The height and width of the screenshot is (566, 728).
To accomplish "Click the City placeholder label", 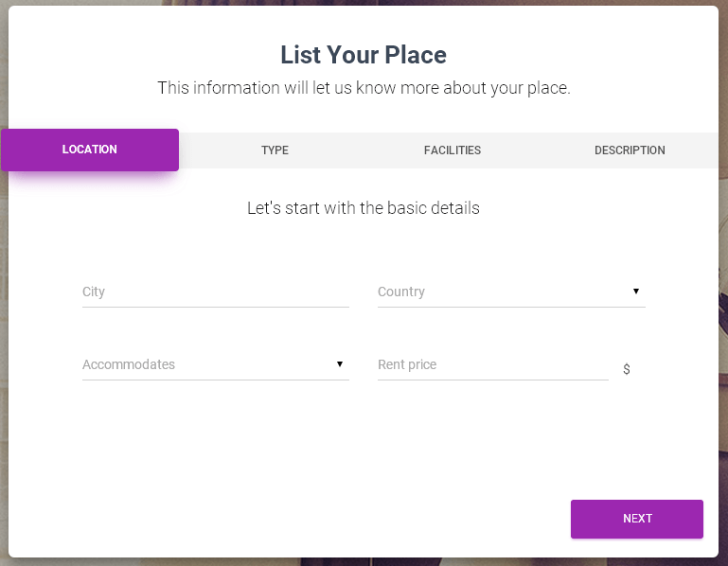I will [x=94, y=292].
